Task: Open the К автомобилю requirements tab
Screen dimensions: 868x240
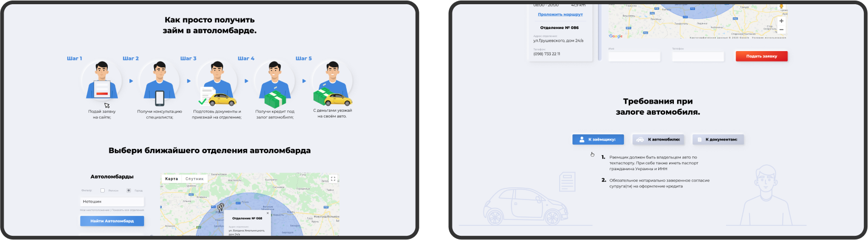Action: pyautogui.click(x=658, y=139)
